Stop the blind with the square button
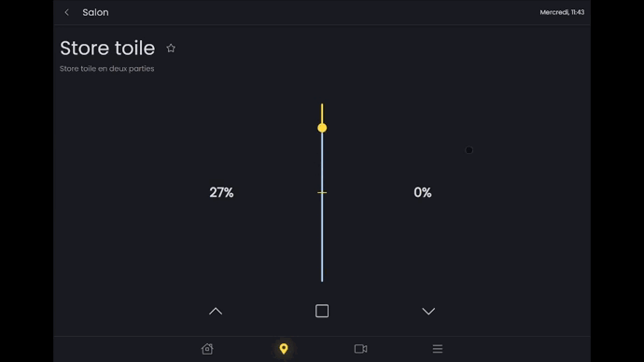 point(322,311)
